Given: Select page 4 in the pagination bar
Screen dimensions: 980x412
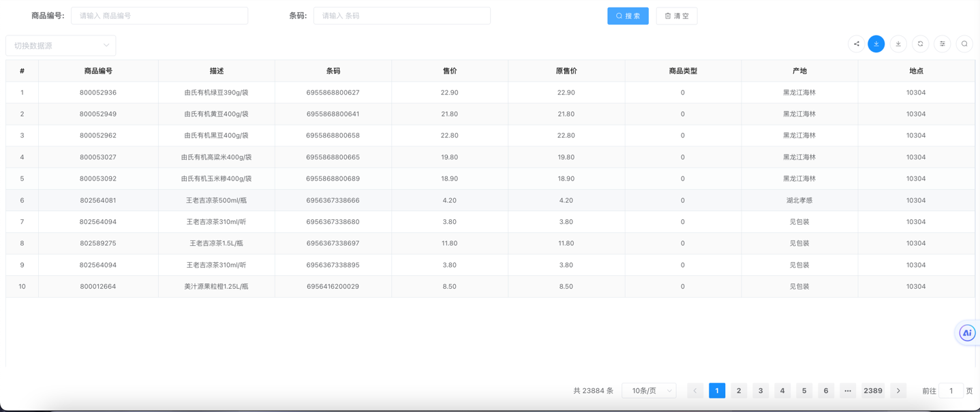Looking at the screenshot, I should pyautogui.click(x=782, y=390).
